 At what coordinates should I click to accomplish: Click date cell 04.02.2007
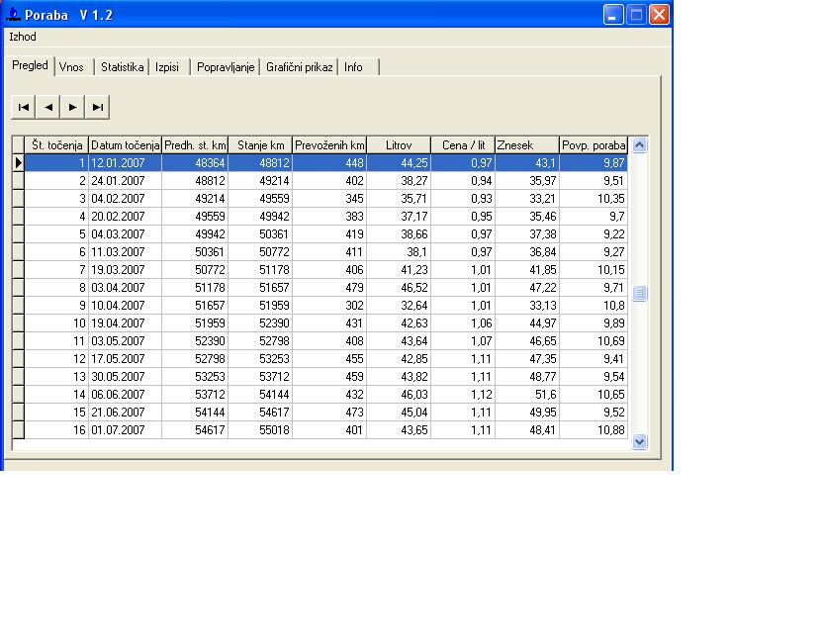125,199
